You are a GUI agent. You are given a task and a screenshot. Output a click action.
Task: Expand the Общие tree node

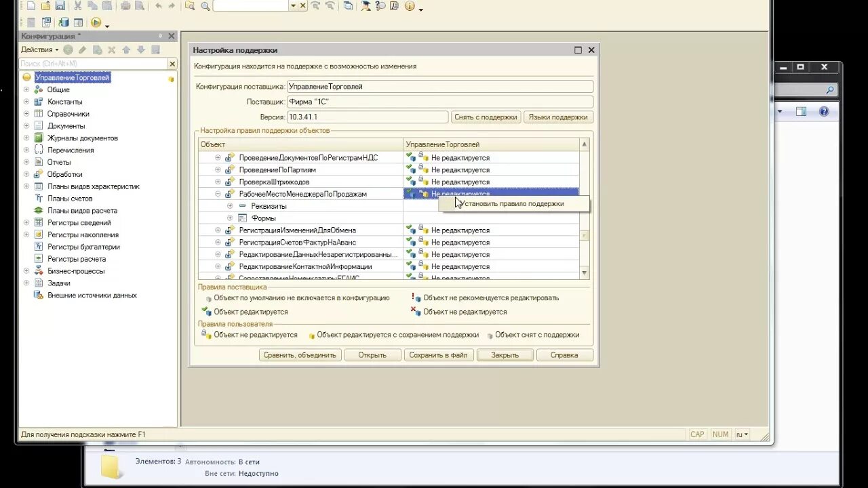[x=26, y=89]
